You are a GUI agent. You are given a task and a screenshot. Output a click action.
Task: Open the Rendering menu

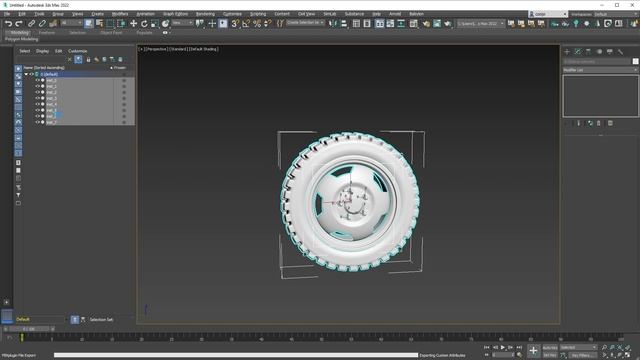point(205,14)
